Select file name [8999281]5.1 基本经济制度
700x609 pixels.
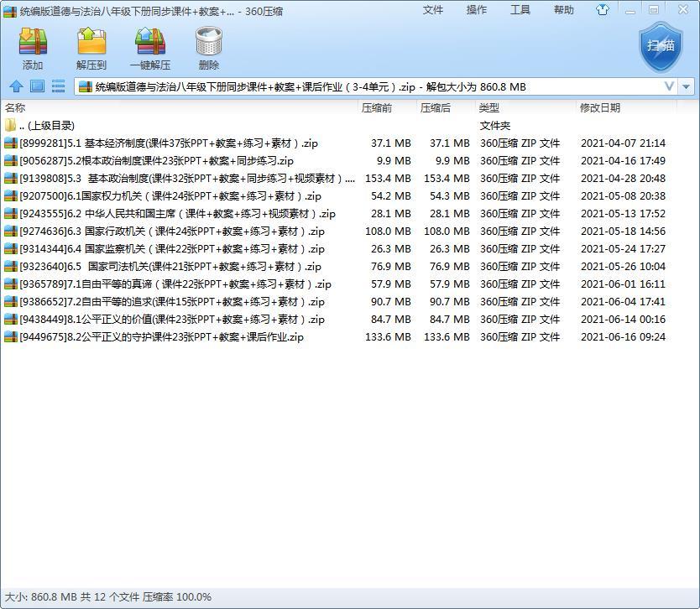point(169,143)
